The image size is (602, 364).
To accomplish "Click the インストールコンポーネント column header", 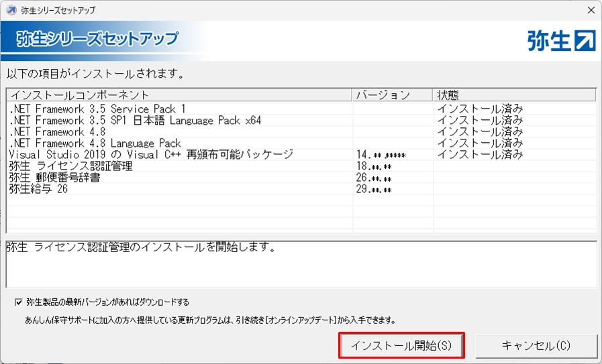I will point(81,95).
